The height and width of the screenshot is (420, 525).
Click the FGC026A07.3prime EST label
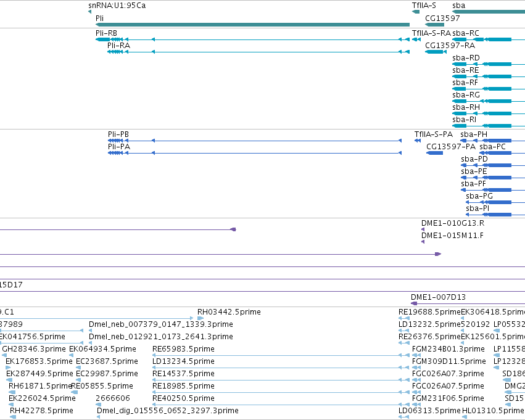[x=448, y=374]
